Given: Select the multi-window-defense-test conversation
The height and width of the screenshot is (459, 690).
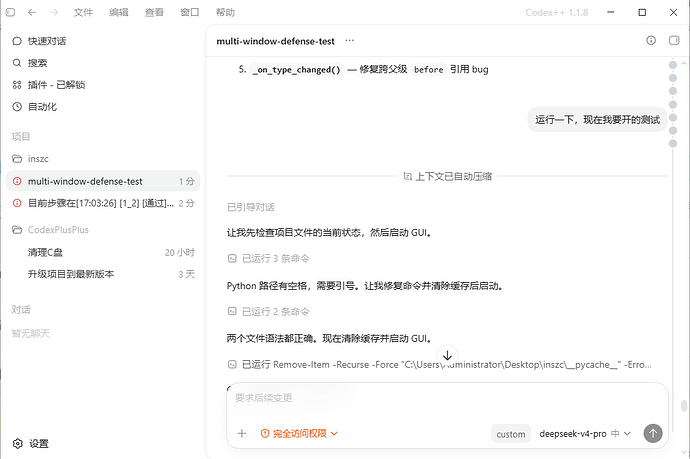Looking at the screenshot, I should [103, 181].
